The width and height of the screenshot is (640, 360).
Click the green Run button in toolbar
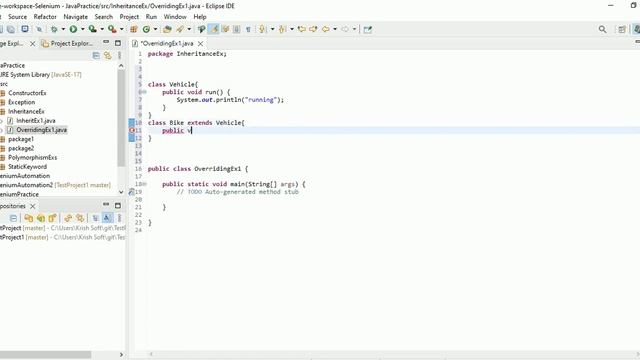point(73,29)
